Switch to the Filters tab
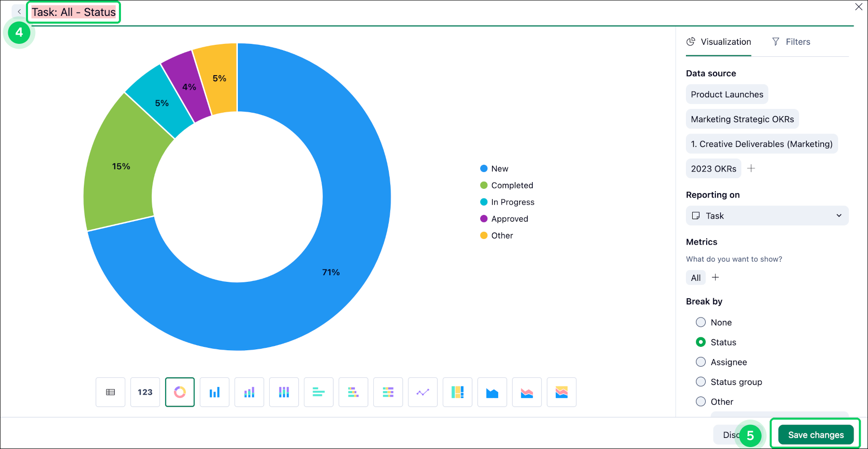868x449 pixels. (x=791, y=41)
